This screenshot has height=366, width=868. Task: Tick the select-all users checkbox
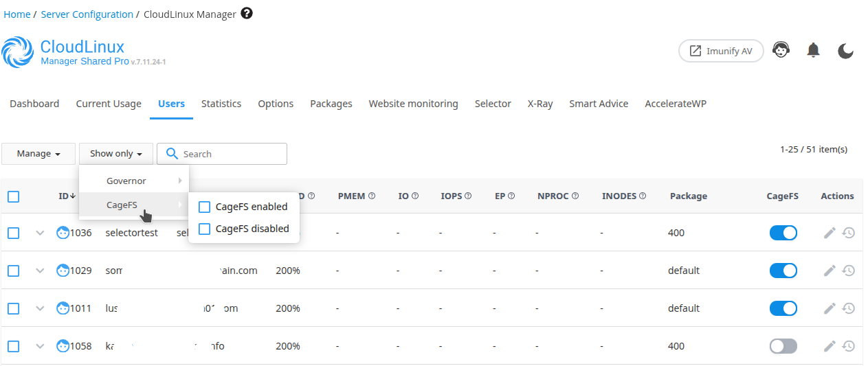pyautogui.click(x=14, y=196)
